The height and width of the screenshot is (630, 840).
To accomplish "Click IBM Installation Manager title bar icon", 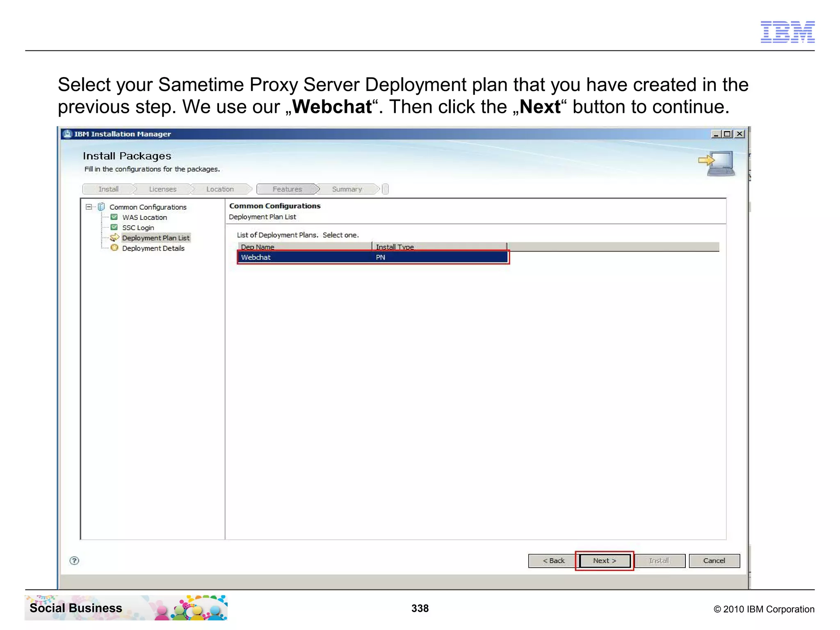I will [67, 134].
